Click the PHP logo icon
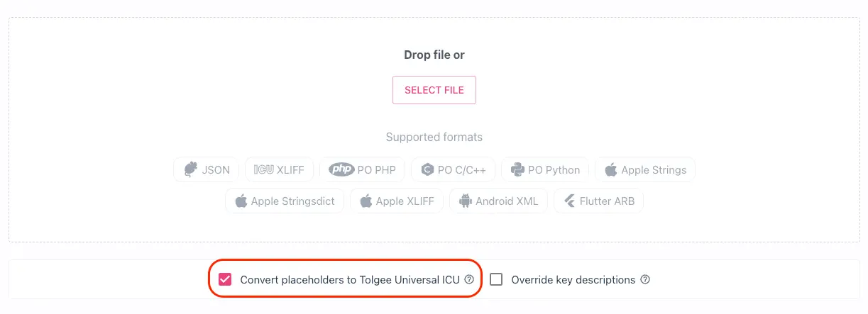Image resolution: width=868 pixels, height=314 pixels. pyautogui.click(x=341, y=169)
